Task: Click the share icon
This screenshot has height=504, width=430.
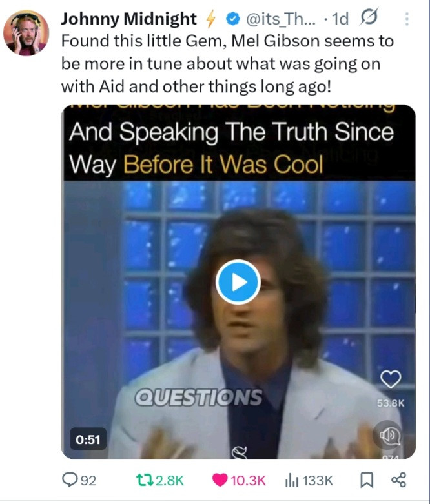Action: (399, 479)
